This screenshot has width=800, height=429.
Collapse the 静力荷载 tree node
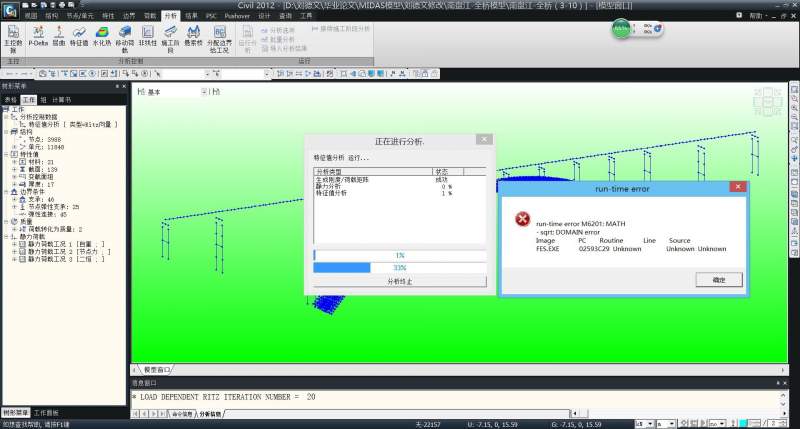[6, 237]
